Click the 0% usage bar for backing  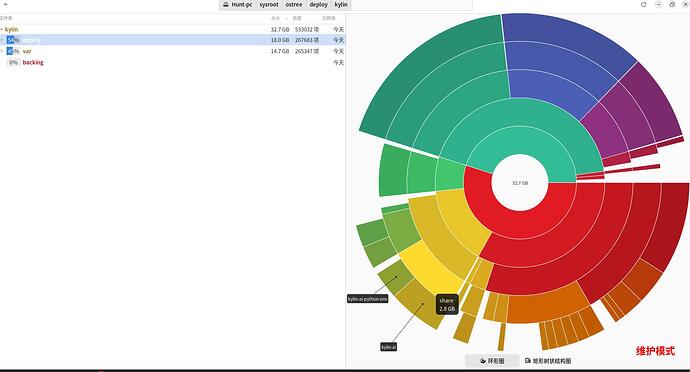click(x=13, y=63)
